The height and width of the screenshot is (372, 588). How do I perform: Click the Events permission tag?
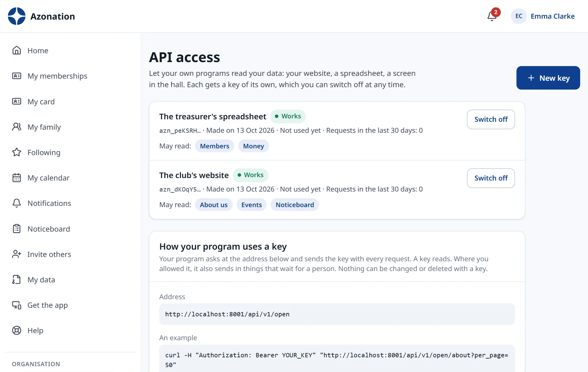point(251,205)
